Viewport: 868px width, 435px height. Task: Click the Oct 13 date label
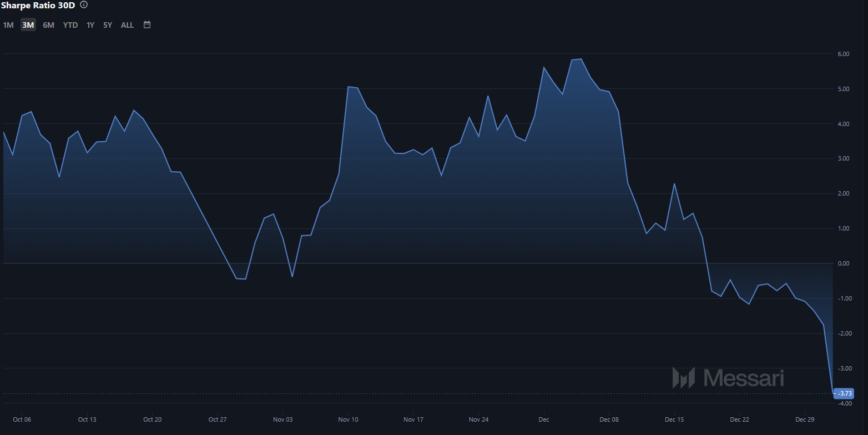(87, 419)
